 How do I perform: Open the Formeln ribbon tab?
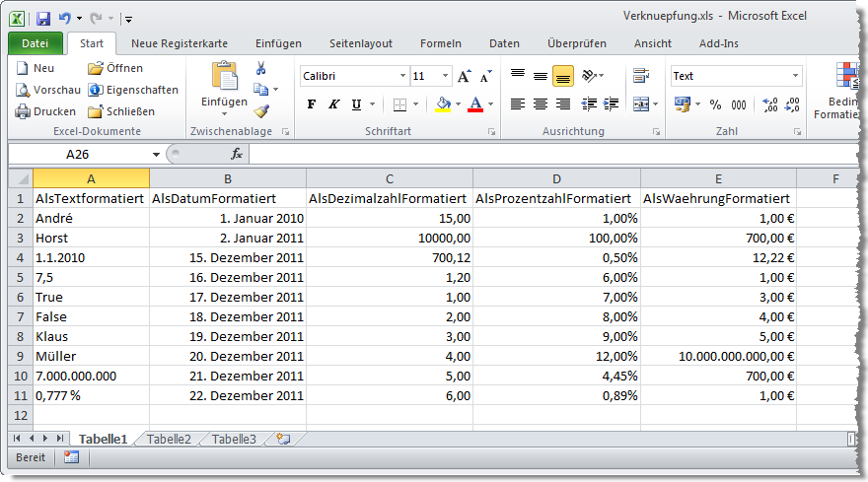click(440, 43)
